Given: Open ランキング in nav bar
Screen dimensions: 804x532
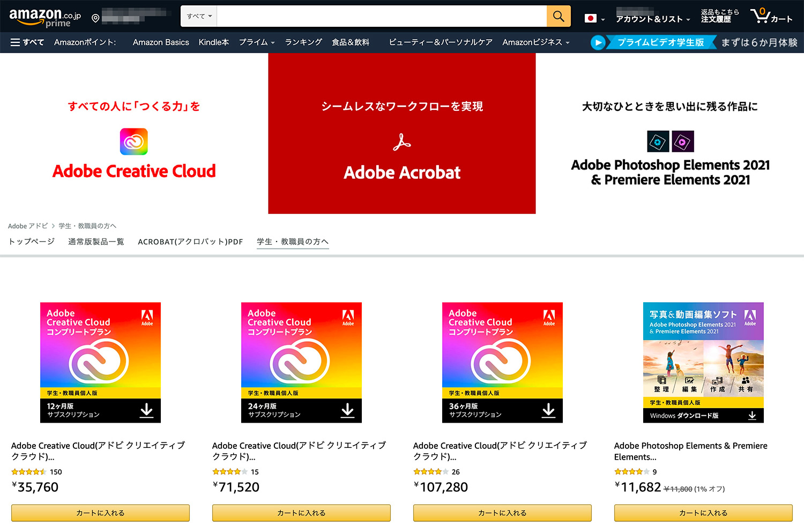Looking at the screenshot, I should (303, 42).
